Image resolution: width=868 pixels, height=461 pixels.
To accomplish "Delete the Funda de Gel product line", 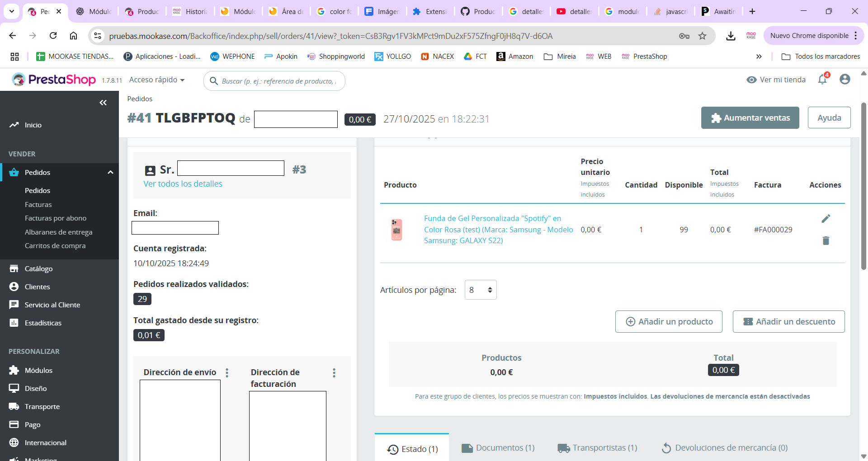I will pyautogui.click(x=826, y=240).
